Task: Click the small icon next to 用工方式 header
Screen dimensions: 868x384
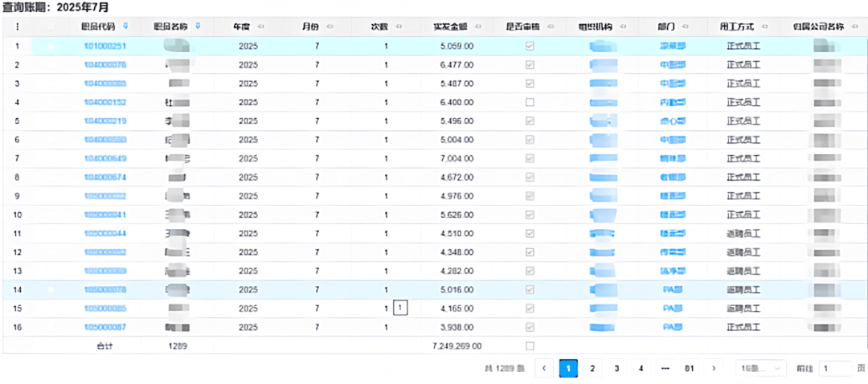Action: pos(766,27)
